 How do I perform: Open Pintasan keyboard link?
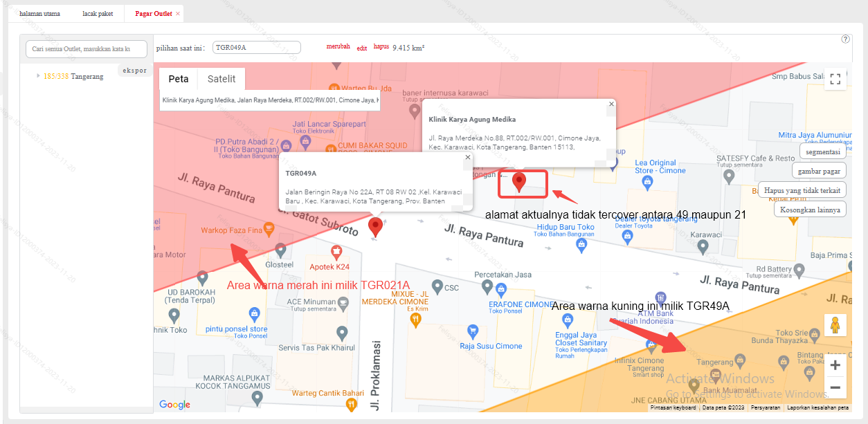coord(673,408)
